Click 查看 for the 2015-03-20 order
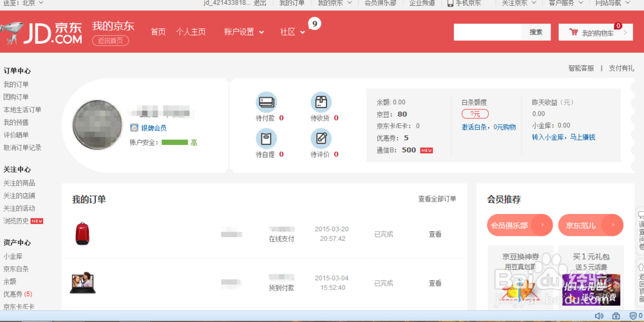The image size is (644, 322). (x=435, y=234)
